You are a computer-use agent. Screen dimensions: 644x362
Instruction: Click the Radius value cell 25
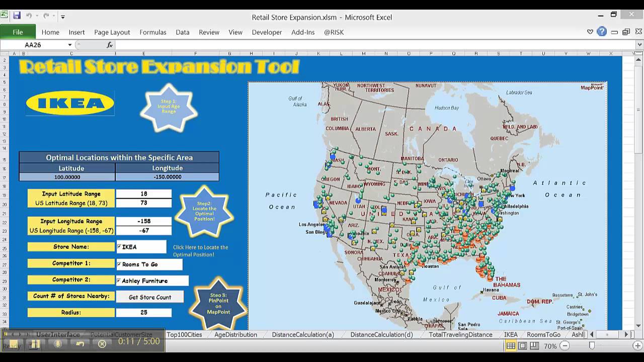[x=143, y=312]
